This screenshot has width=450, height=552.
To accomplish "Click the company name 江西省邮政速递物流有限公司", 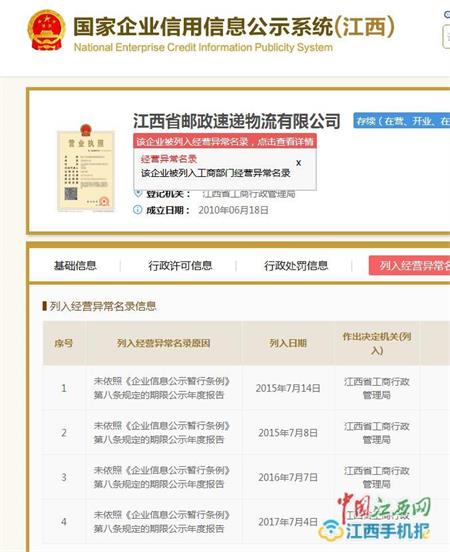I will pos(237,121).
